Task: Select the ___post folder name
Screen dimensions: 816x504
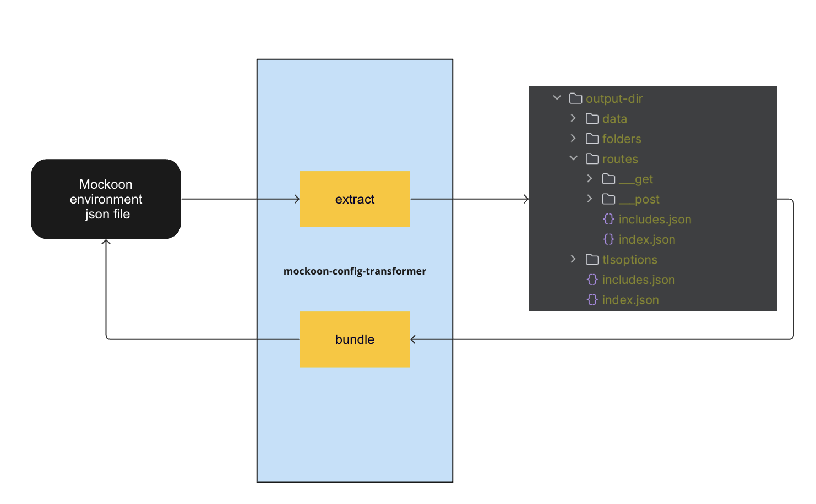Action: point(639,200)
